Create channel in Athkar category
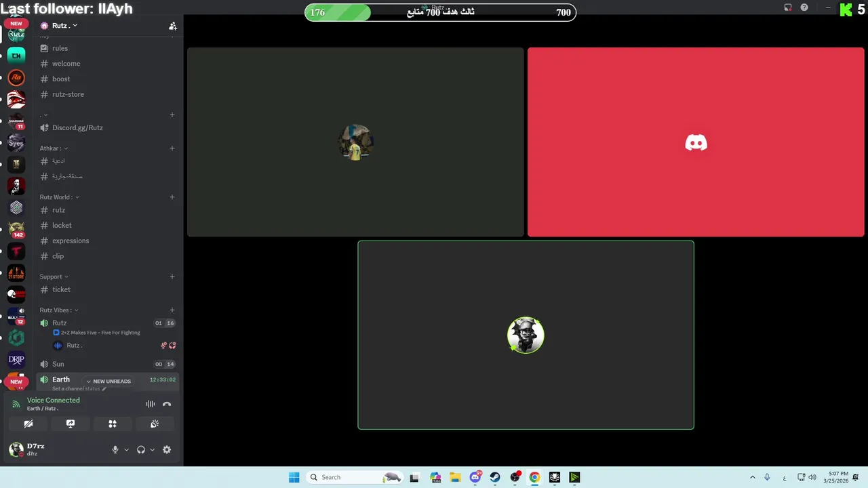 [172, 148]
